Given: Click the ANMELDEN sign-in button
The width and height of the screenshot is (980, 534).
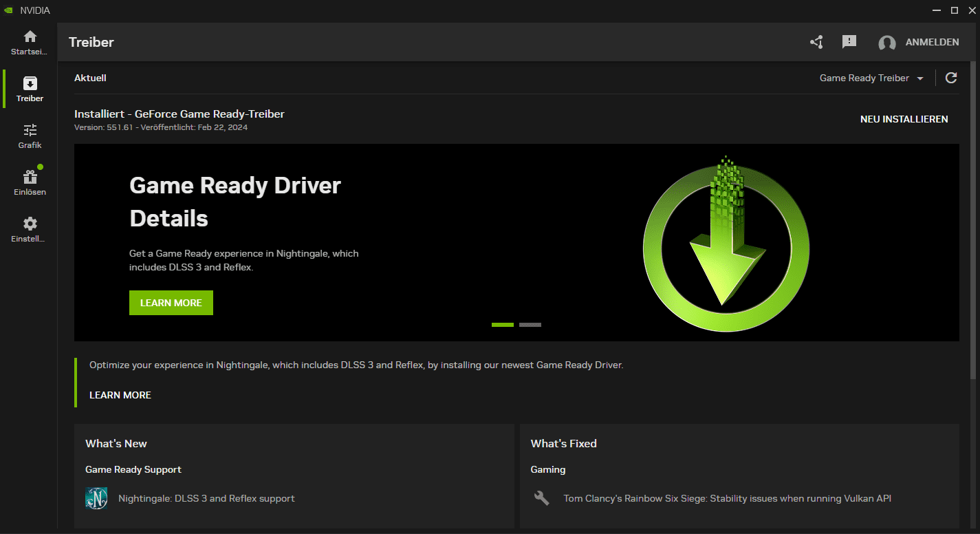Looking at the screenshot, I should coord(932,42).
